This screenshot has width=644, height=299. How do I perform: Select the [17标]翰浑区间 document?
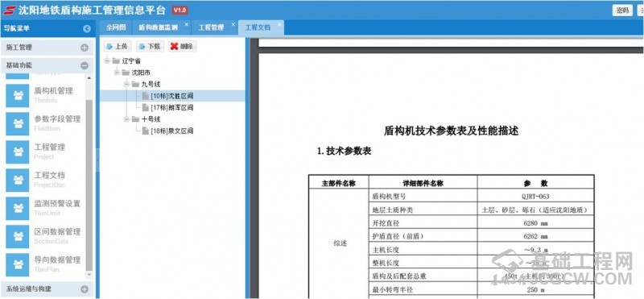point(167,108)
